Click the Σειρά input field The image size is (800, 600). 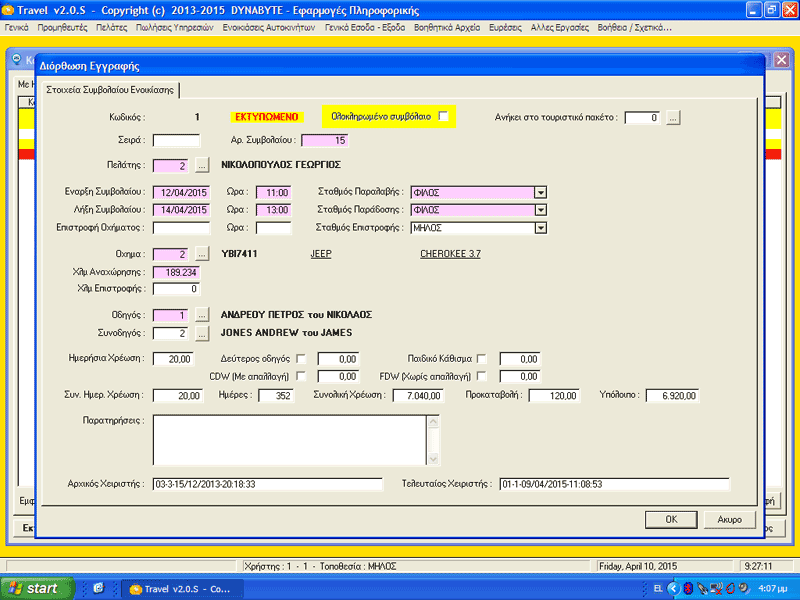point(176,140)
